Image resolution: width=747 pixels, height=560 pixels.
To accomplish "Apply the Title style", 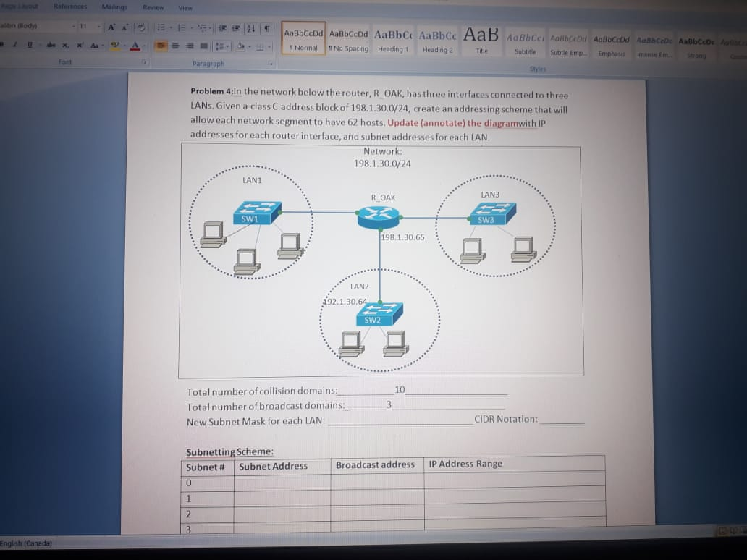I will pyautogui.click(x=481, y=40).
